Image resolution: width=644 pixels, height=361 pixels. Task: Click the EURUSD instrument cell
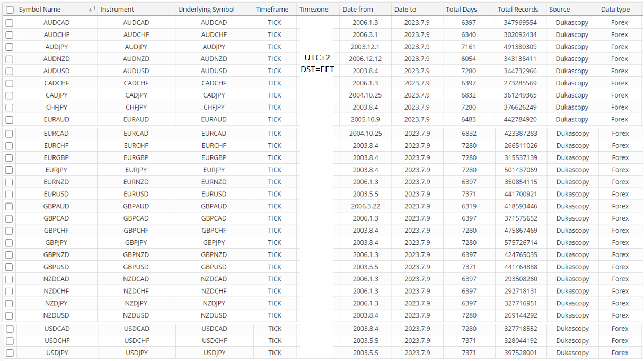(136, 195)
